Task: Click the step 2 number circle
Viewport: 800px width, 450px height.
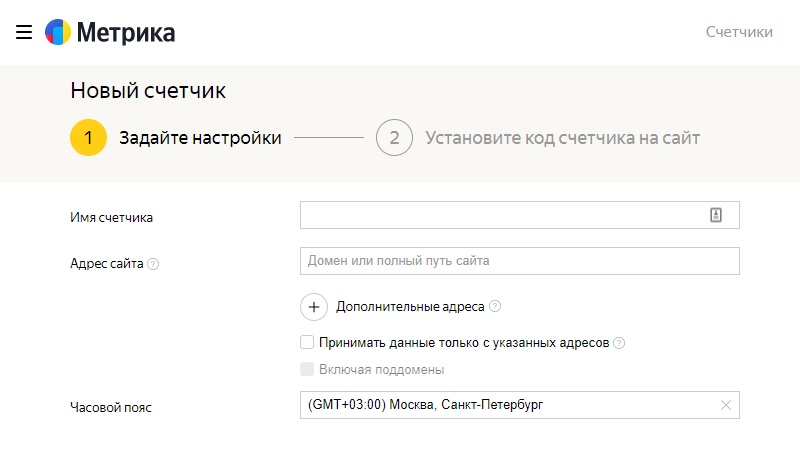Action: tap(394, 138)
